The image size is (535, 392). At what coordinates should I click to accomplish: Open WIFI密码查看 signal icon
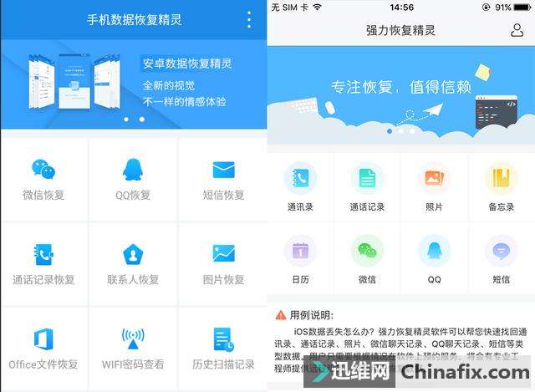133,339
